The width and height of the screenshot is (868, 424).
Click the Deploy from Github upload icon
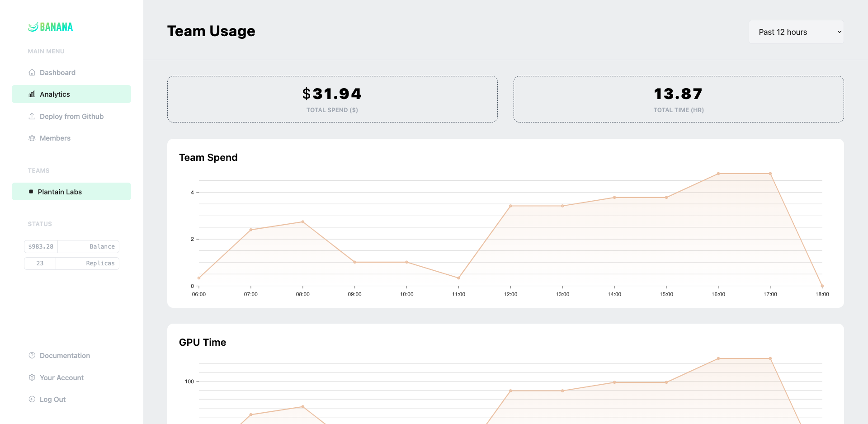(x=32, y=116)
